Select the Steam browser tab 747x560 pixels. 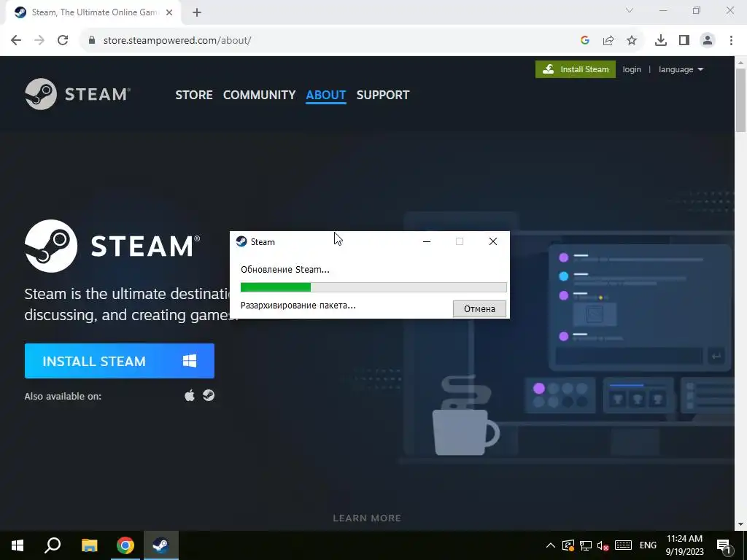93,13
